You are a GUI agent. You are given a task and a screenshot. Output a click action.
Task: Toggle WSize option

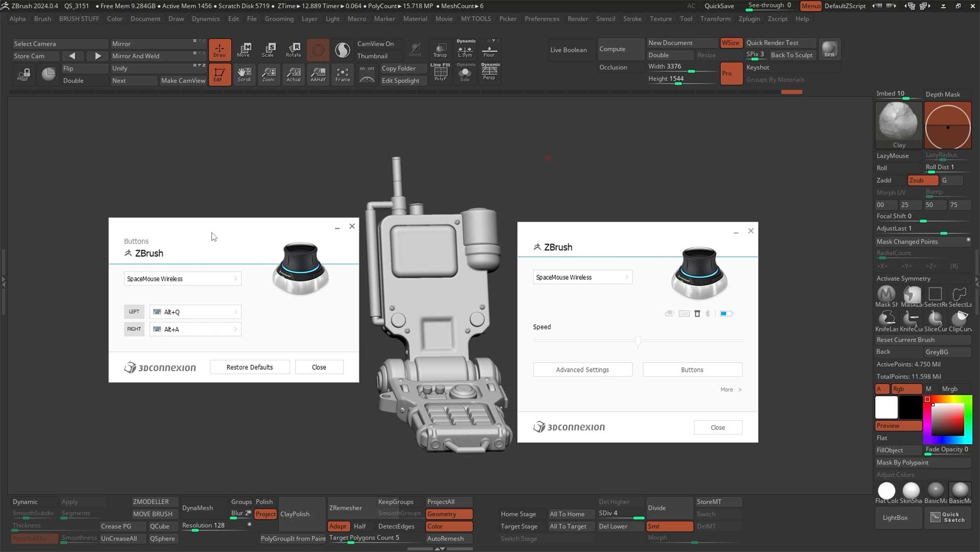[730, 43]
